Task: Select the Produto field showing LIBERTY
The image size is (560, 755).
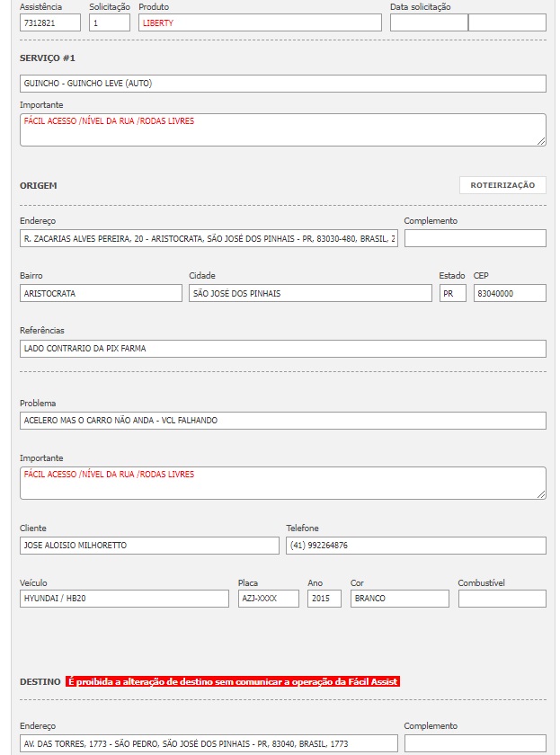Action: (x=260, y=22)
